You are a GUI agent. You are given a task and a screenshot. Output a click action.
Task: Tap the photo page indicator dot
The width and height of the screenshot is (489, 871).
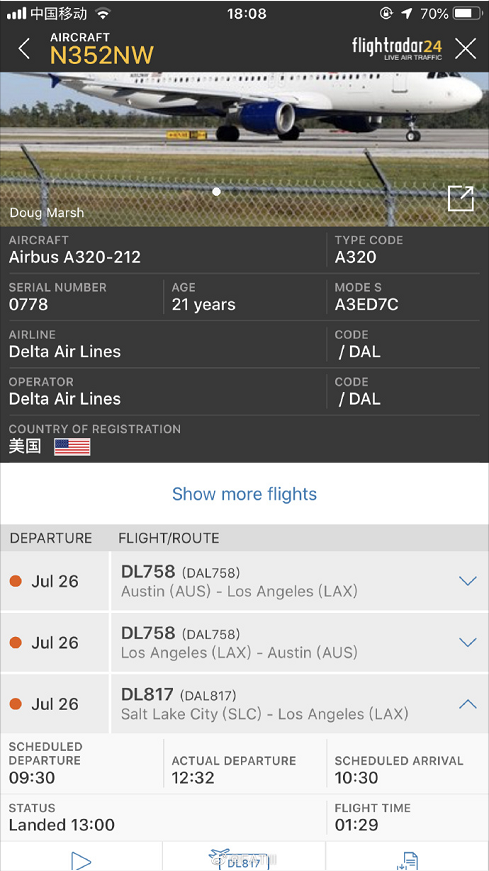pyautogui.click(x=216, y=192)
